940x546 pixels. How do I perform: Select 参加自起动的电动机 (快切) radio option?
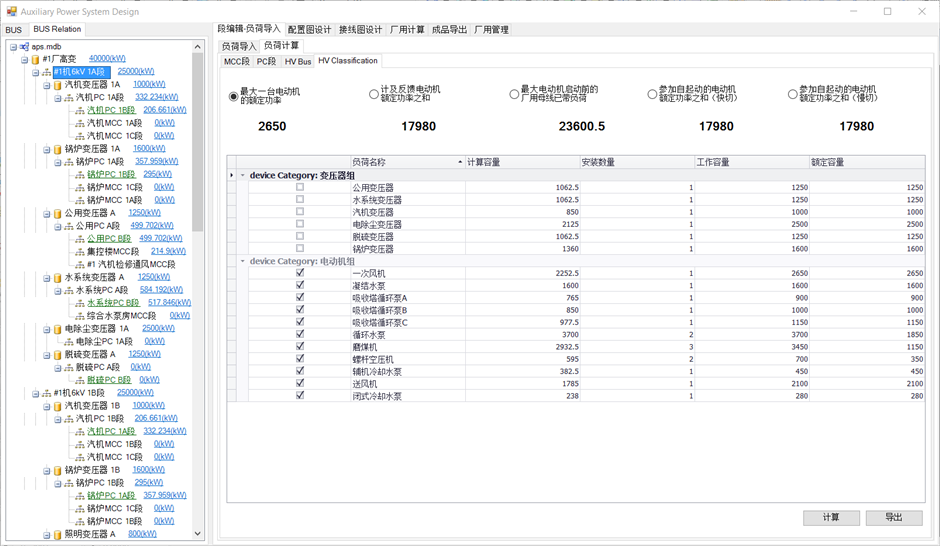(x=652, y=94)
